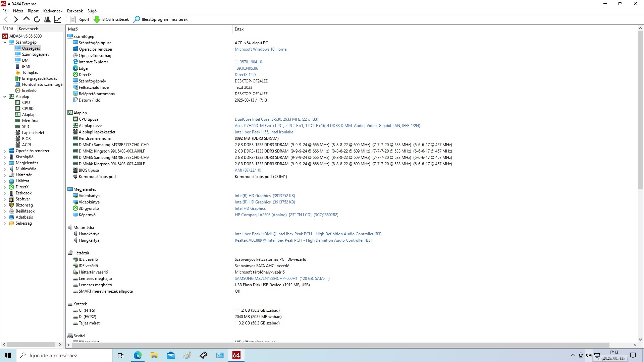Click the Riport document toolbar icon

click(x=73, y=19)
